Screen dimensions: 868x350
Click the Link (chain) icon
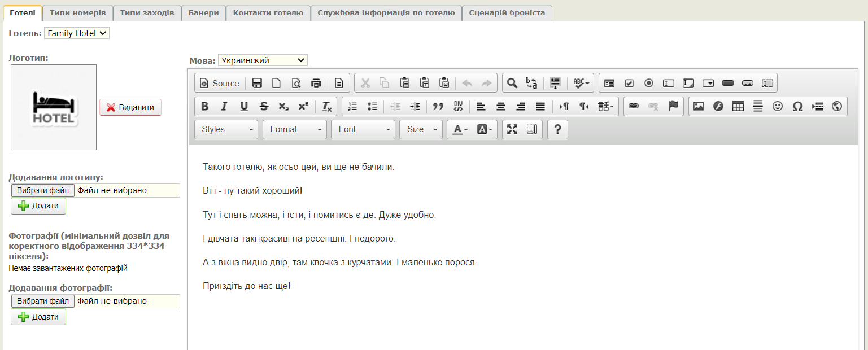(x=634, y=106)
